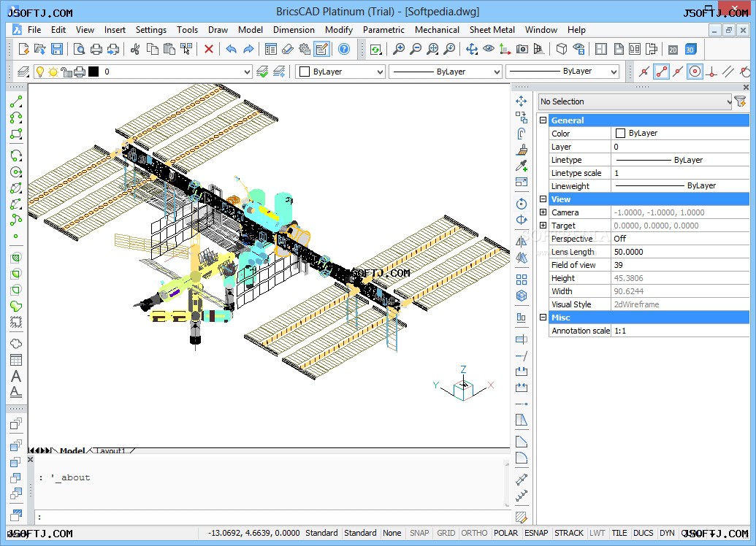Open the Layers manager icon
This screenshot has height=546, width=756.
click(x=23, y=72)
